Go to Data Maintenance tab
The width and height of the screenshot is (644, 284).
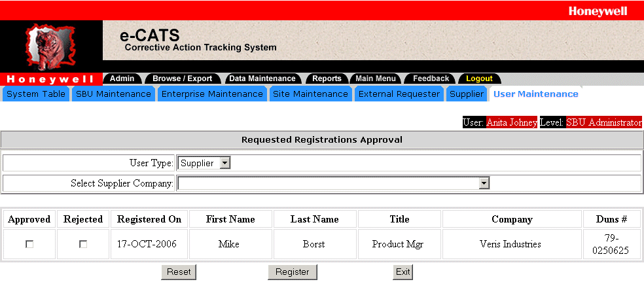pos(262,79)
